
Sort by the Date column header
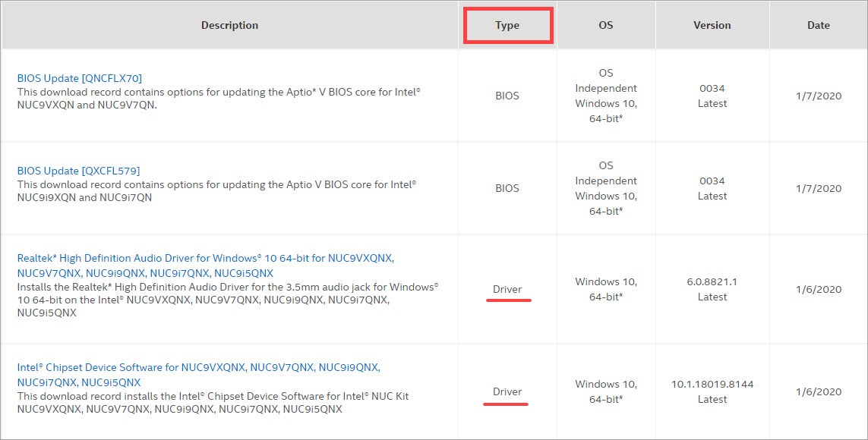(819, 26)
